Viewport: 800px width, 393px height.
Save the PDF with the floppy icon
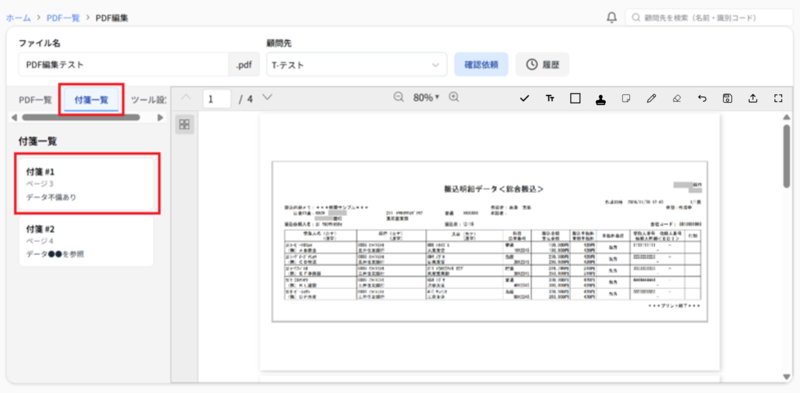[x=728, y=99]
